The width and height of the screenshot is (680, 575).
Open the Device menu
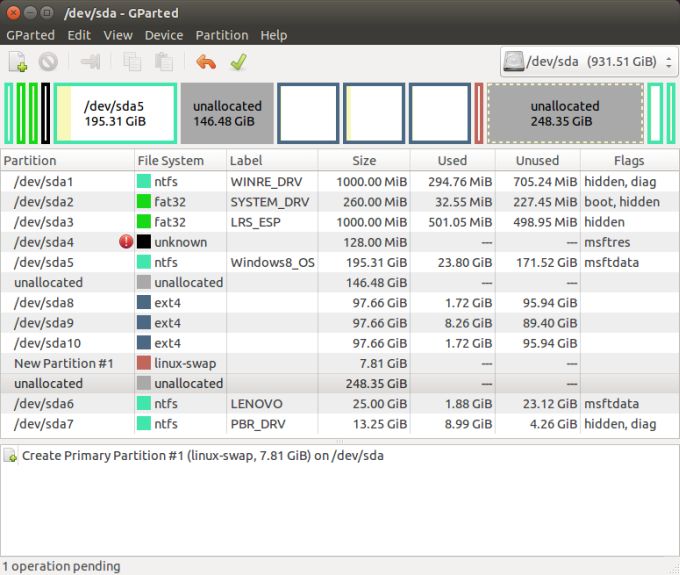(x=163, y=35)
